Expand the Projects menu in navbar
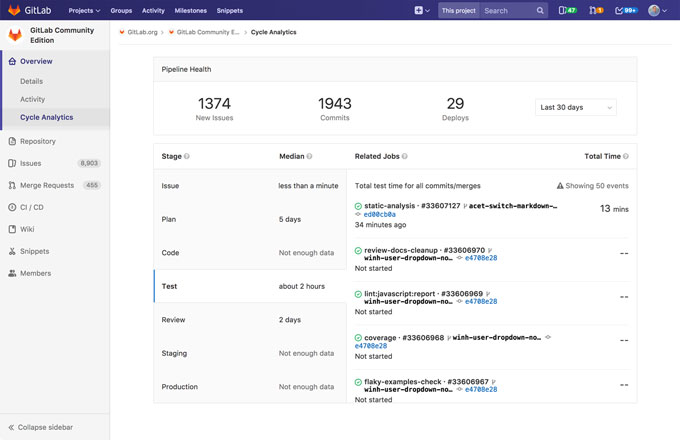Image resolution: width=680 pixels, height=440 pixels. pyautogui.click(x=84, y=11)
